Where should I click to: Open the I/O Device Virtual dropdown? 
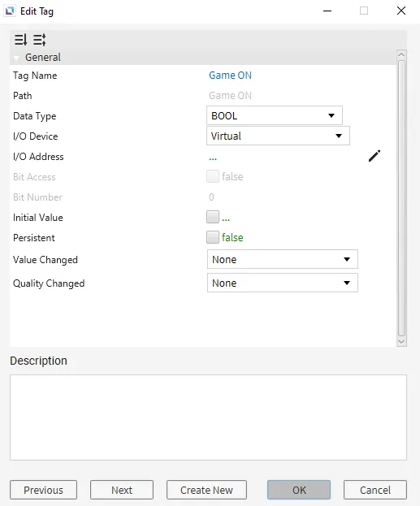pyautogui.click(x=278, y=136)
